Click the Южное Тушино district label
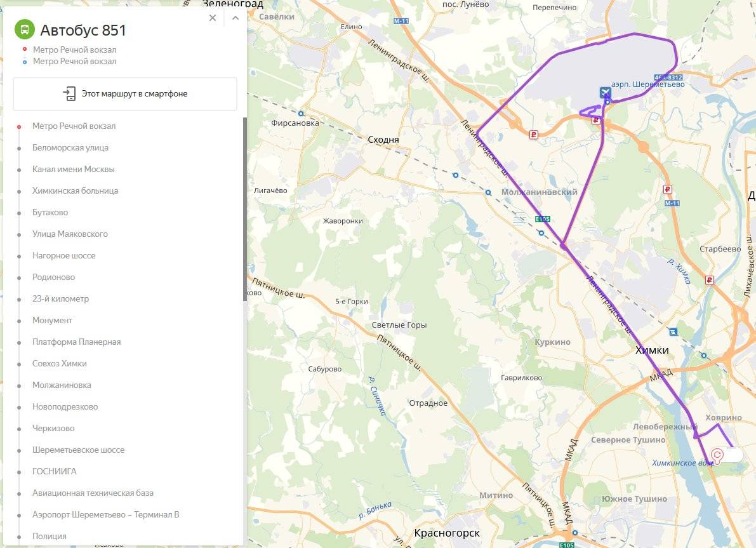The width and height of the screenshot is (756, 548). click(x=635, y=499)
